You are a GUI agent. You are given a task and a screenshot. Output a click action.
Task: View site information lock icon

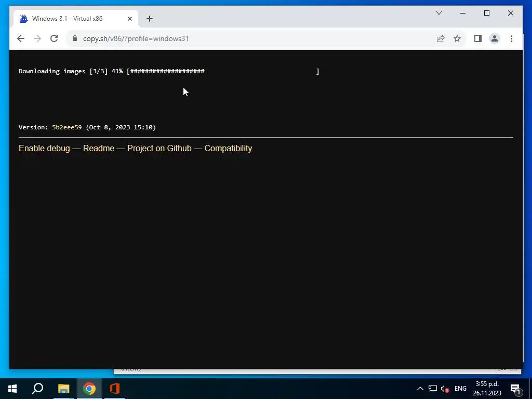75,38
